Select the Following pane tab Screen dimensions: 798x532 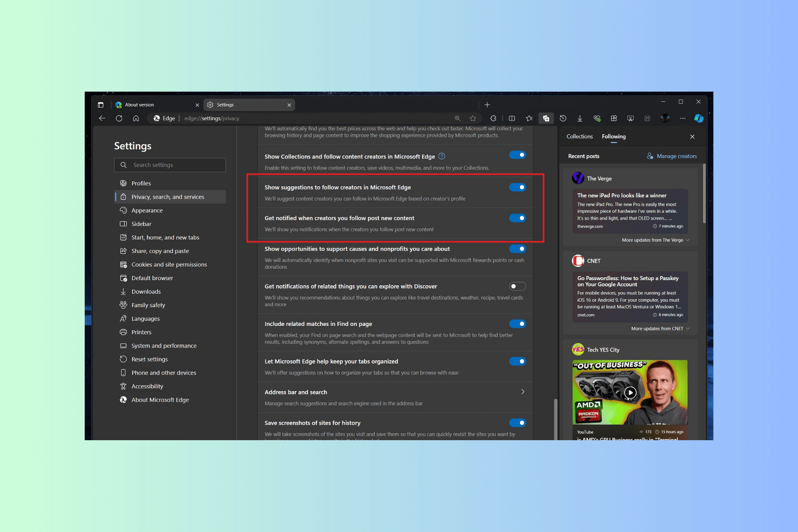point(613,137)
